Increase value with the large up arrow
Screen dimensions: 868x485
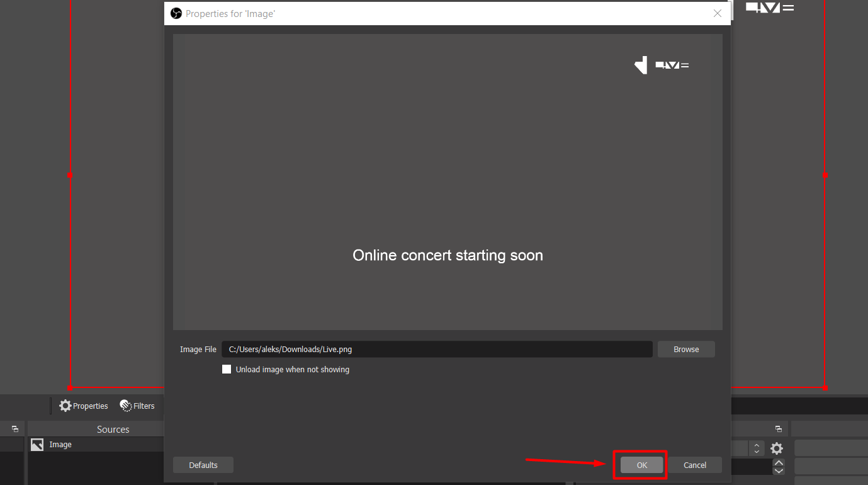779,462
